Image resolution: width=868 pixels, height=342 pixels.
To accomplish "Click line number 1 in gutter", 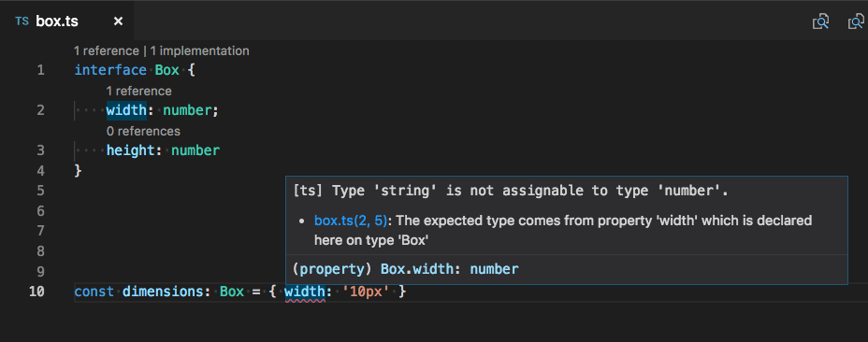I will [40, 71].
